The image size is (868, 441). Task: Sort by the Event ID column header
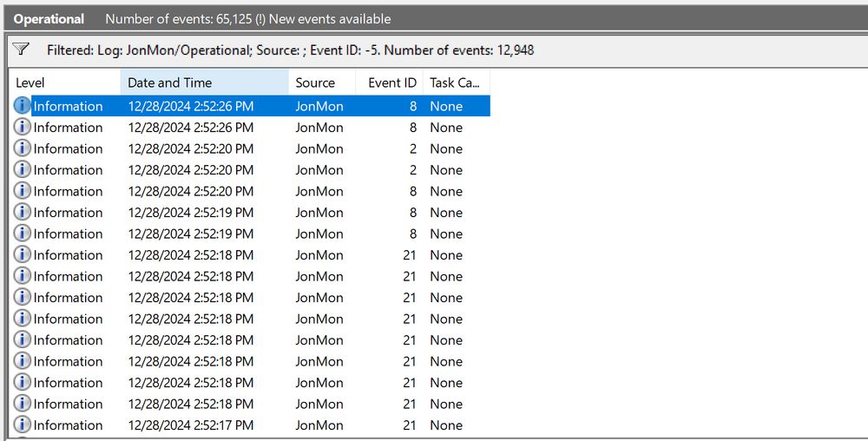click(389, 82)
